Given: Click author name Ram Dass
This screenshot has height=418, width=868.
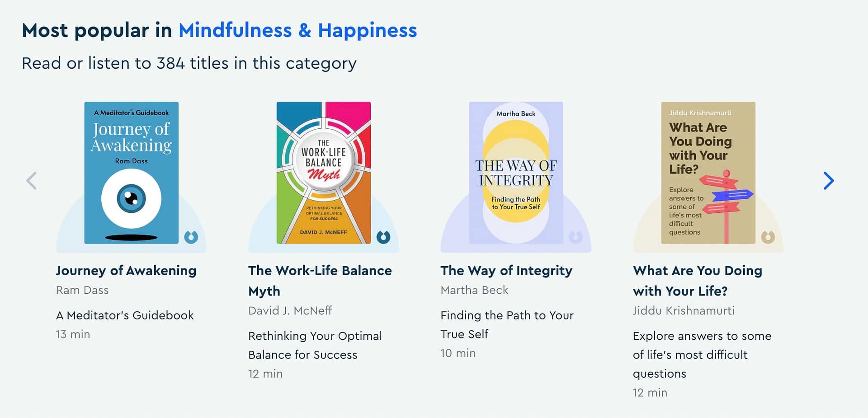Looking at the screenshot, I should pos(82,290).
